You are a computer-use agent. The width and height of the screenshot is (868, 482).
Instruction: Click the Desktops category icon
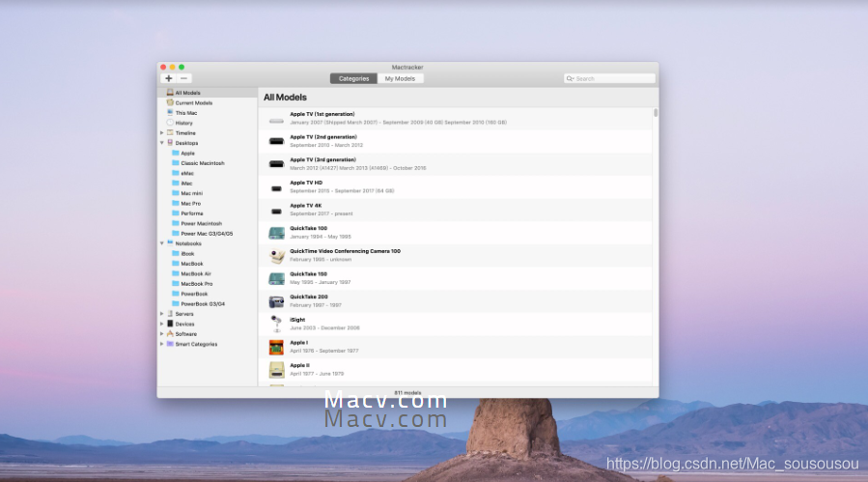point(170,143)
